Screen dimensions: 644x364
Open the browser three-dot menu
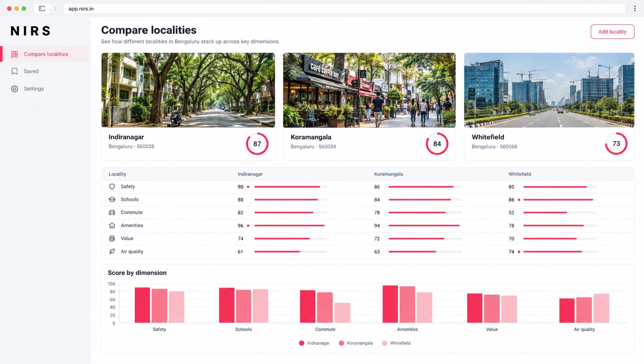pyautogui.click(x=635, y=9)
